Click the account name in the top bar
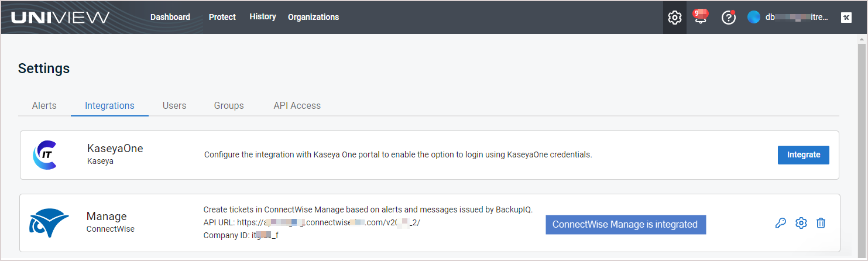The height and width of the screenshot is (261, 868). point(797,18)
